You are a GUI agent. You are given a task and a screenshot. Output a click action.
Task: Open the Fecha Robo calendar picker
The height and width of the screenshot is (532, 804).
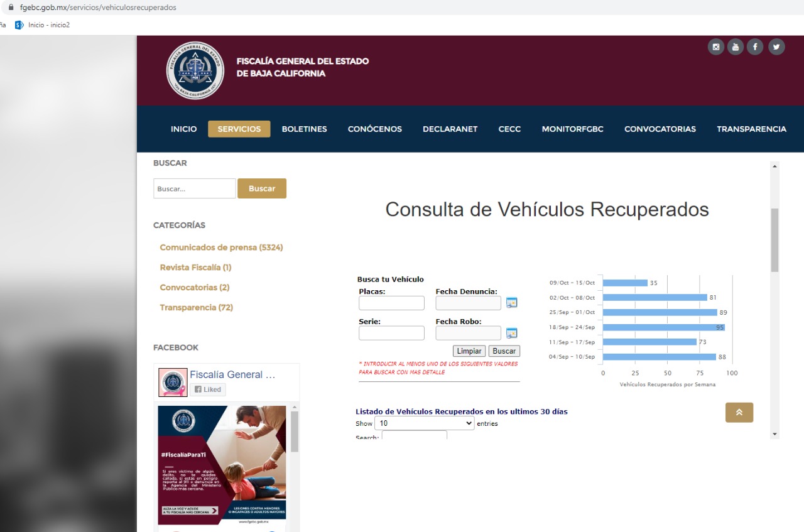click(511, 333)
